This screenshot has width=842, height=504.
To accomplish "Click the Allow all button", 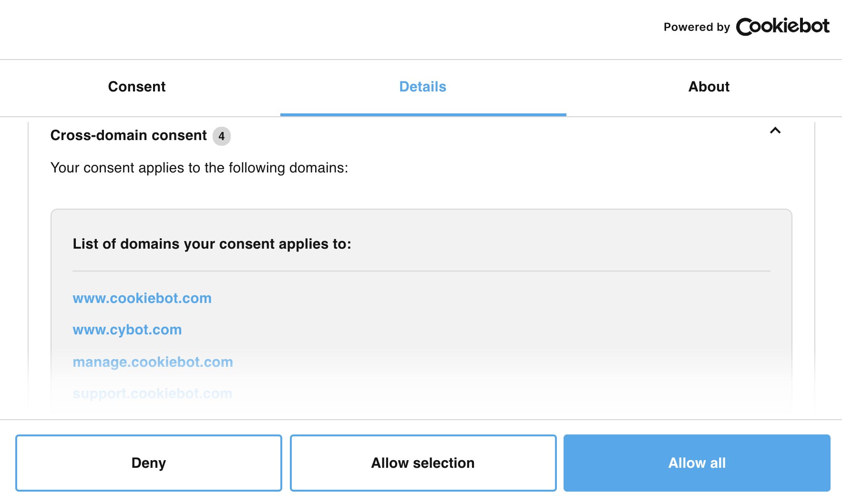I will (x=697, y=463).
